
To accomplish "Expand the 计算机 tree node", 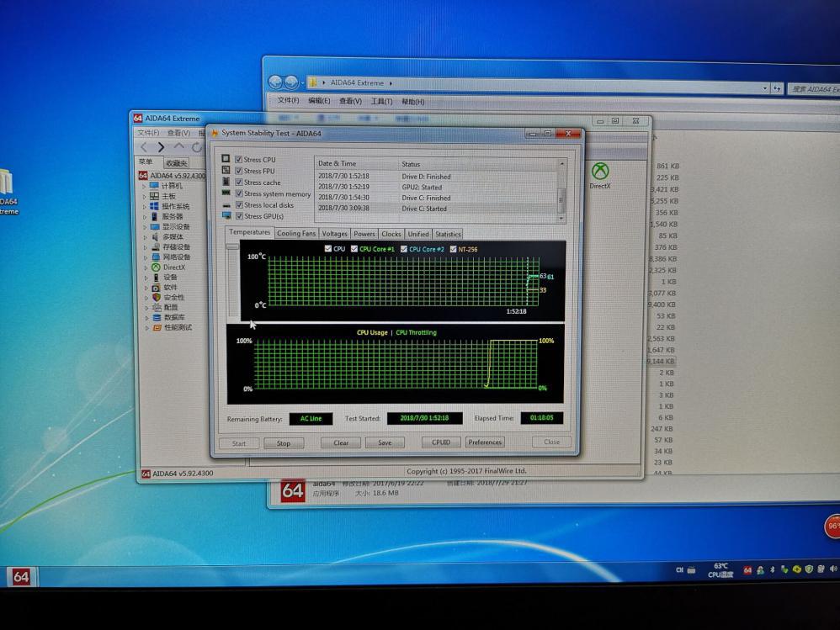I will coord(144,186).
